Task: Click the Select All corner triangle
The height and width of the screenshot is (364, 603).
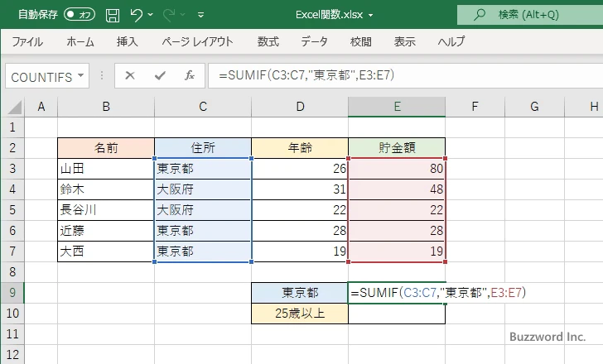Action: [14, 107]
